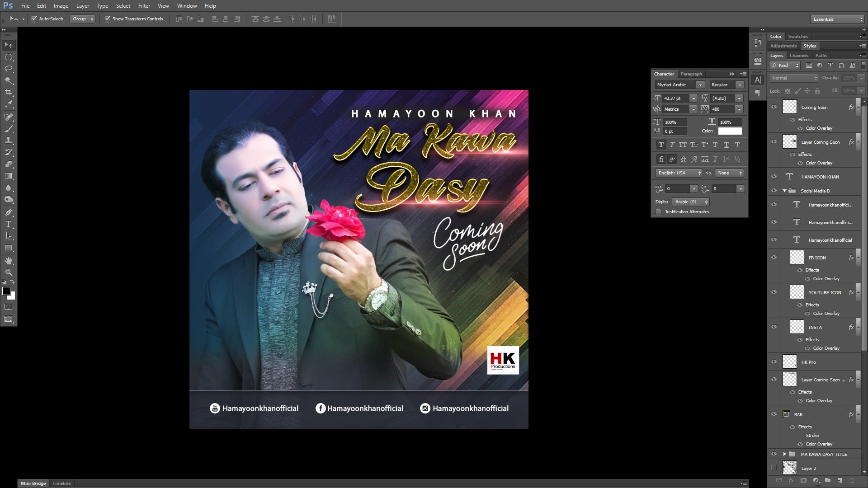Open the Auto-Select Group dropdown
868x488 pixels.
pos(82,19)
